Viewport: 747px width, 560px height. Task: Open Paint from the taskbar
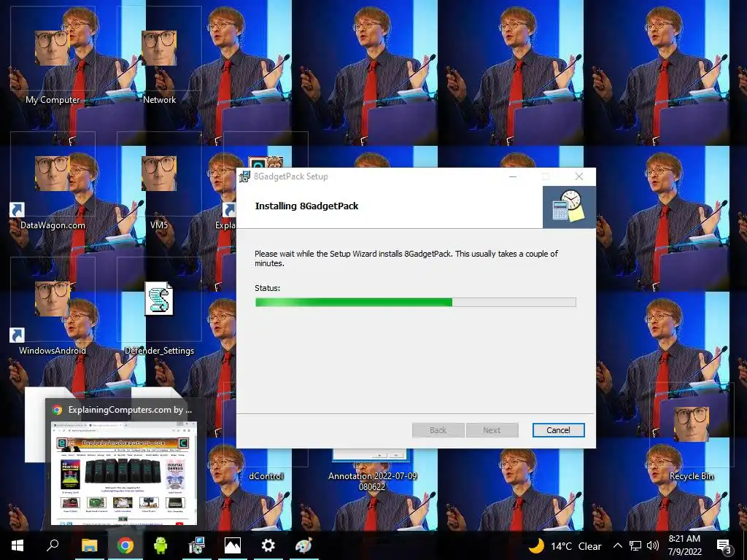(303, 545)
